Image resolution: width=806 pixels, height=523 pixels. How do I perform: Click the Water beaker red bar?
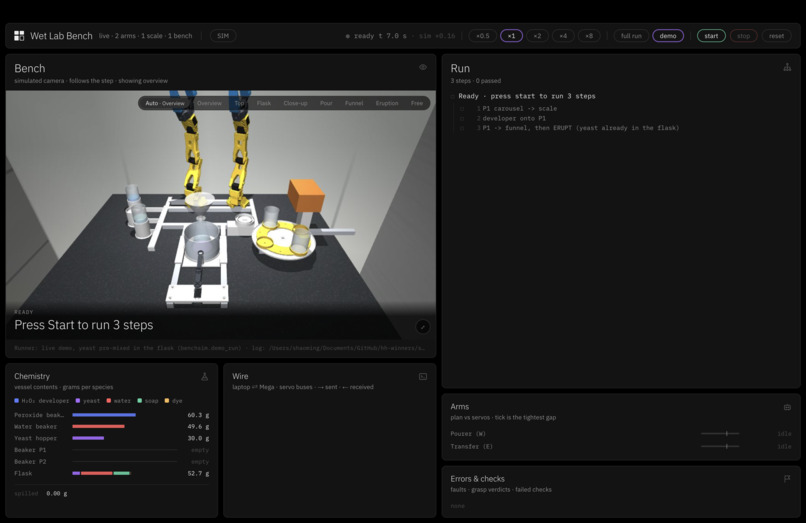(98, 426)
